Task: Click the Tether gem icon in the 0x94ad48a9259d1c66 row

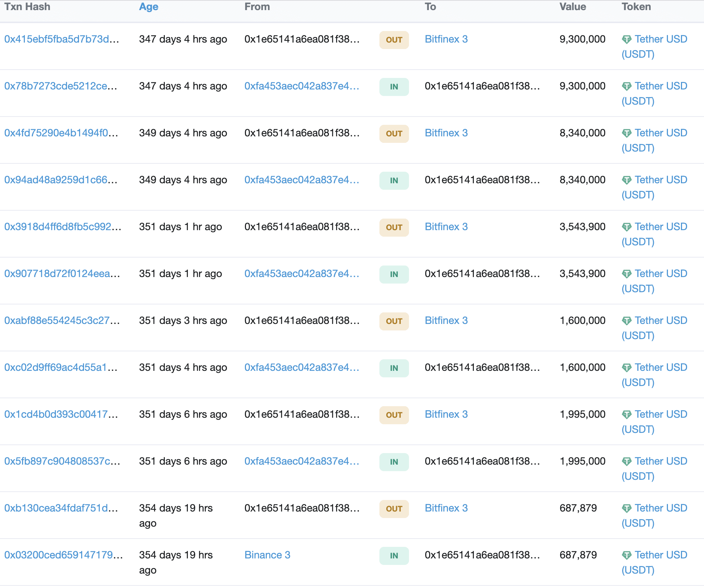Action: point(627,180)
